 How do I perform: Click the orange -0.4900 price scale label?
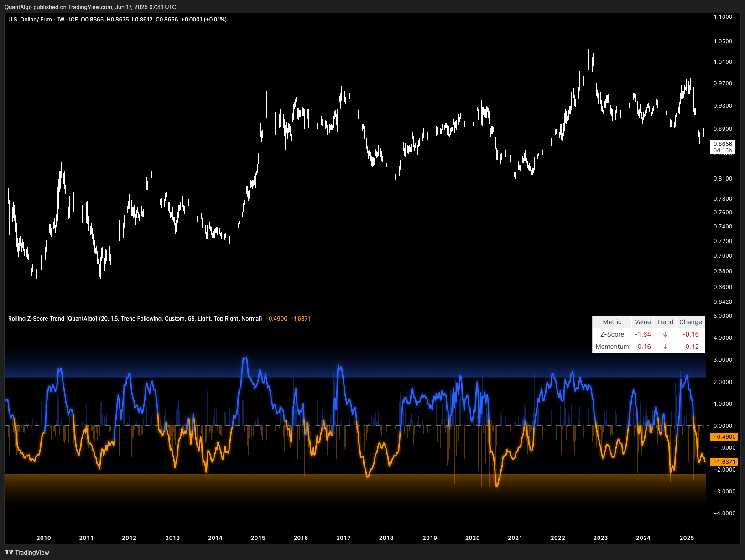(724, 437)
